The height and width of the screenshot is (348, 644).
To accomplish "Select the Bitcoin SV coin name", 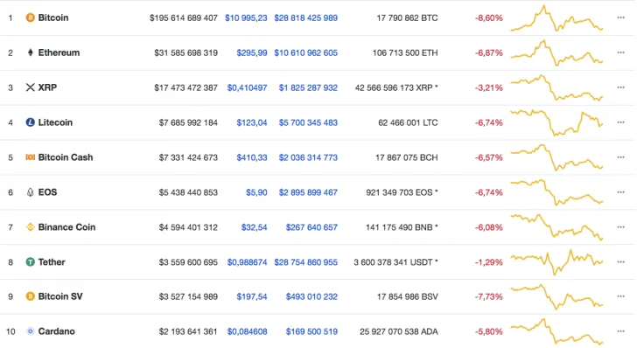I will (x=60, y=296).
